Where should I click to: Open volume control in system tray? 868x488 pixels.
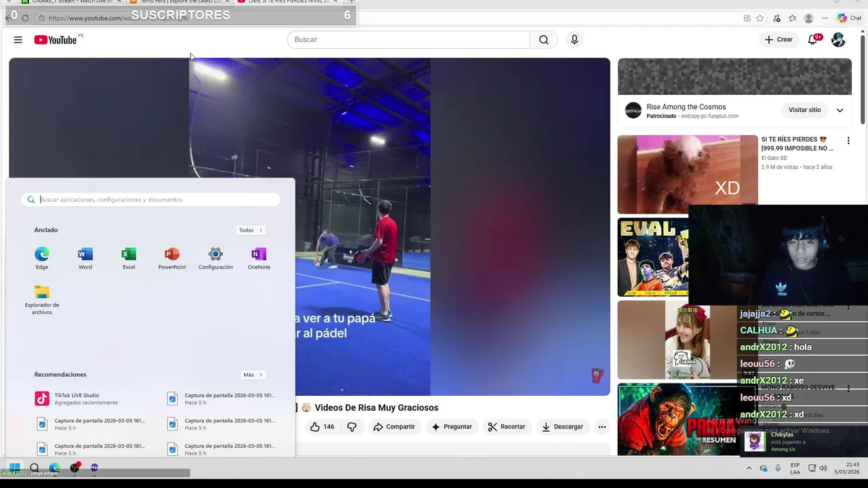(x=823, y=468)
